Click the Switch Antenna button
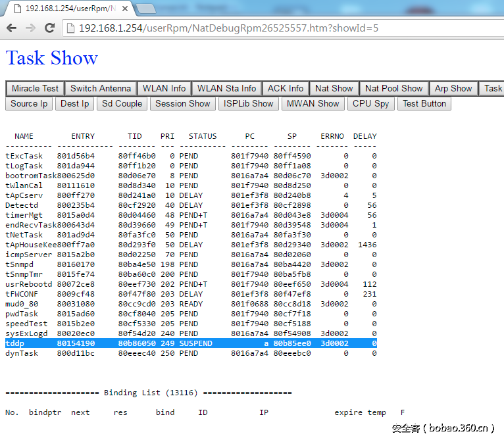Viewport: 504px width, 440px height. (101, 88)
